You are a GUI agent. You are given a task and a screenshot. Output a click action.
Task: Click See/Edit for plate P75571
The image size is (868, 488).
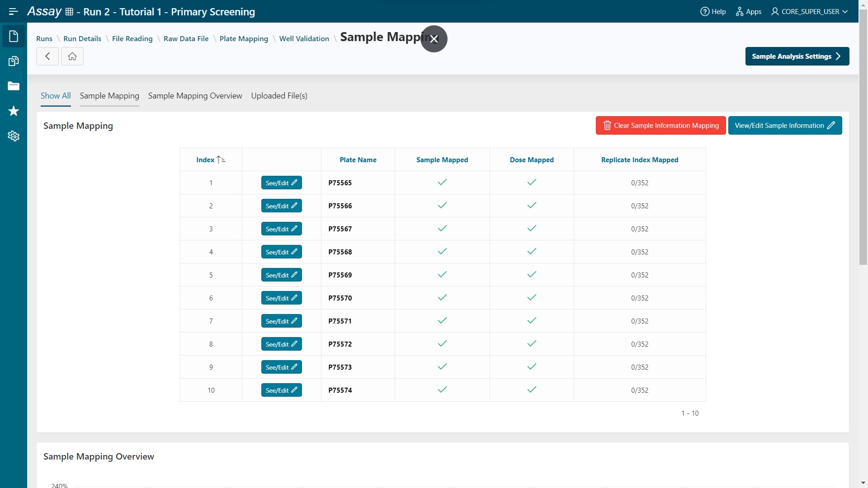click(x=281, y=321)
